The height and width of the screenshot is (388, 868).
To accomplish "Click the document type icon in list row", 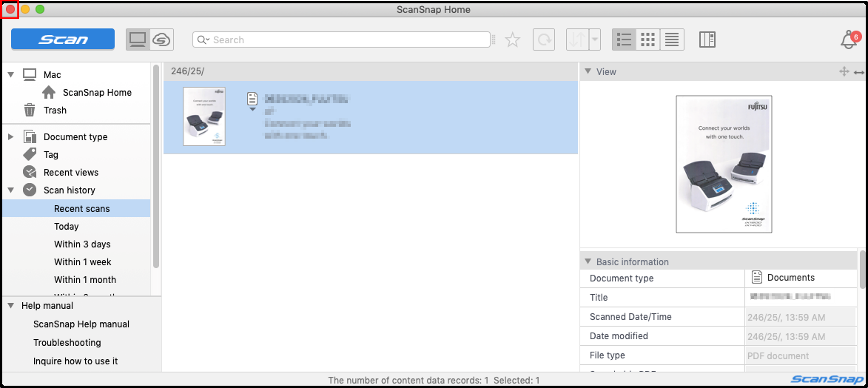I will pos(252,99).
